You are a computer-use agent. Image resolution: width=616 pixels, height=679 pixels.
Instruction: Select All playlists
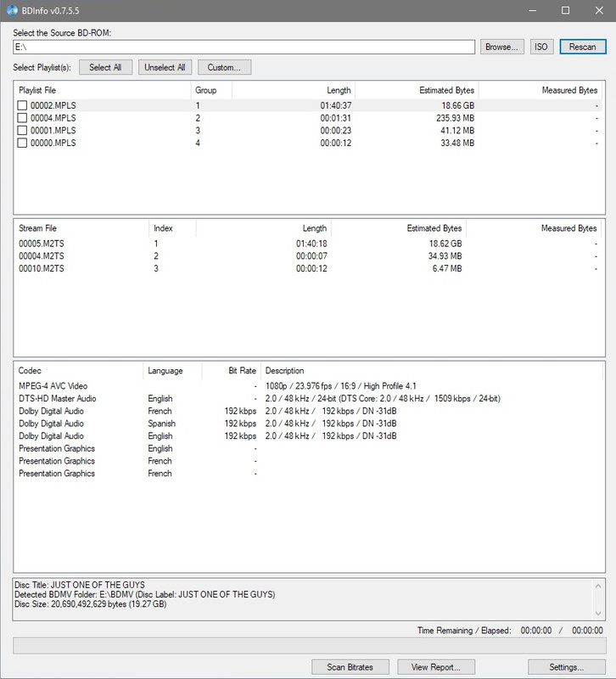(x=105, y=67)
